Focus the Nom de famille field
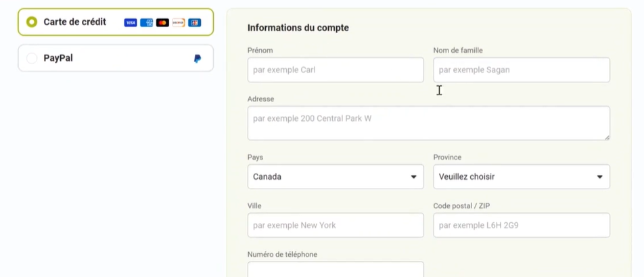 pyautogui.click(x=521, y=70)
